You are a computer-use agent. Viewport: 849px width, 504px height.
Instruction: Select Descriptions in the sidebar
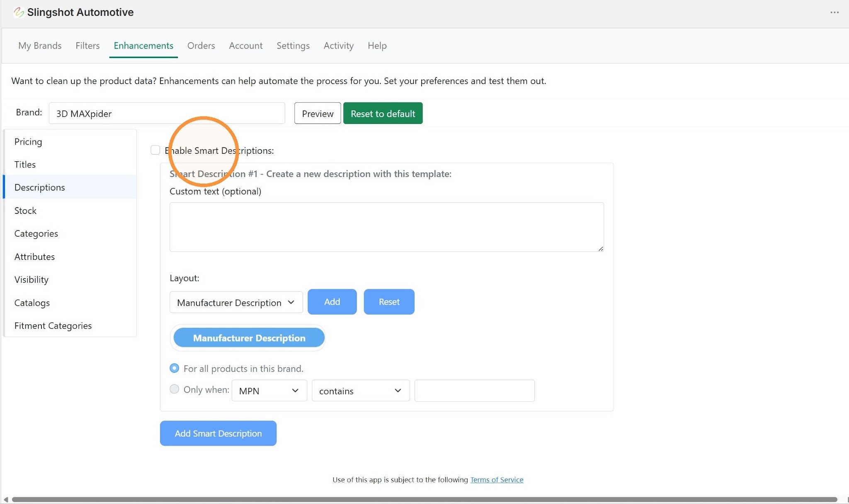pyautogui.click(x=70, y=187)
